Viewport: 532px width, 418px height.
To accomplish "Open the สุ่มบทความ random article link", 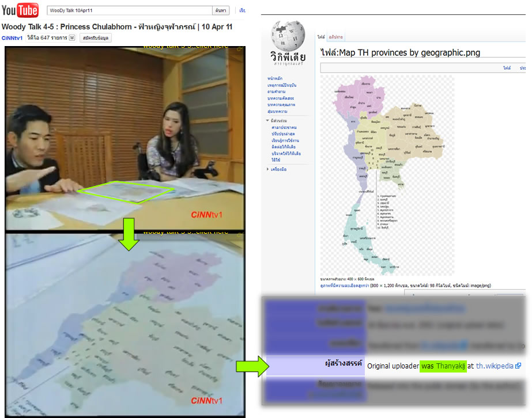I will click(277, 111).
